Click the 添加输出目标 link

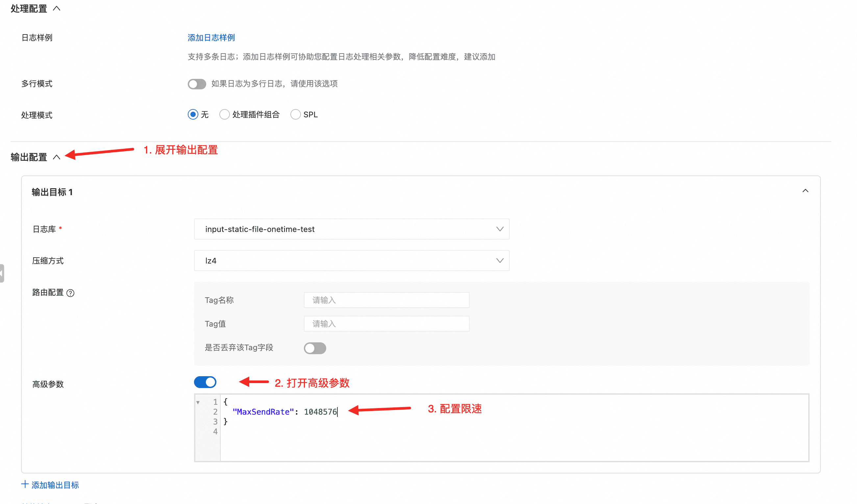pos(55,485)
